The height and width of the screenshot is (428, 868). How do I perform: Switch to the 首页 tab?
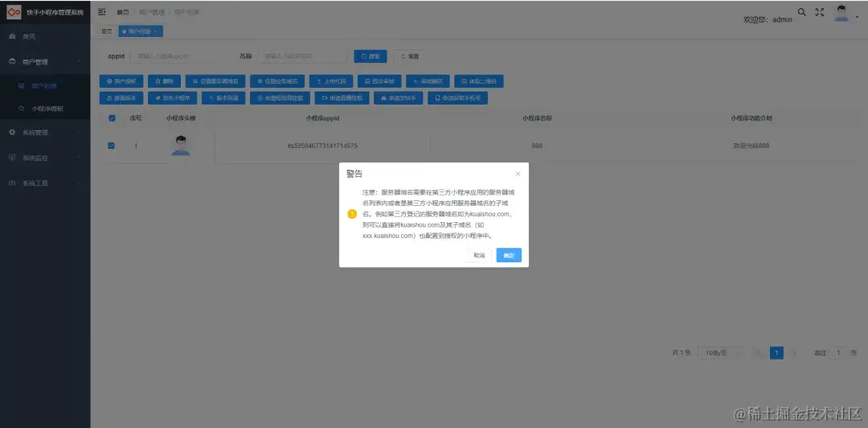[106, 31]
